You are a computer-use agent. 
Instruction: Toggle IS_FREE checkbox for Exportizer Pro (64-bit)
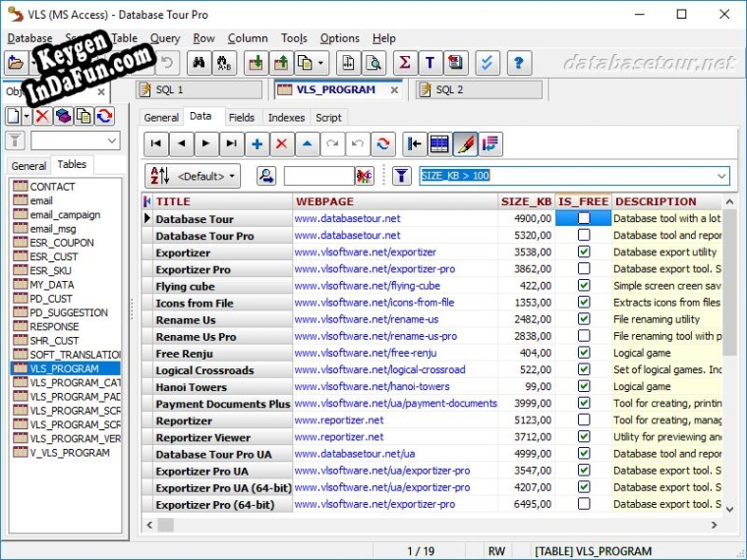pyautogui.click(x=584, y=503)
